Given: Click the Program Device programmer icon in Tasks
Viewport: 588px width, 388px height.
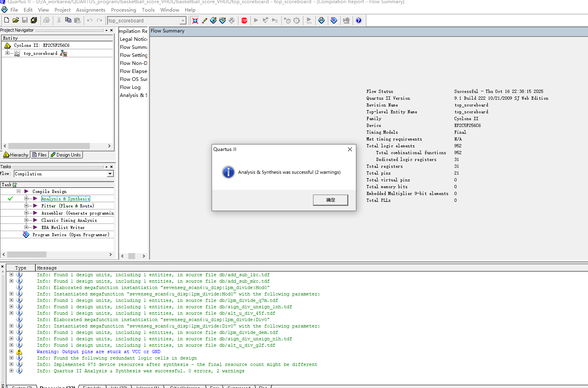Looking at the screenshot, I should point(26,235).
